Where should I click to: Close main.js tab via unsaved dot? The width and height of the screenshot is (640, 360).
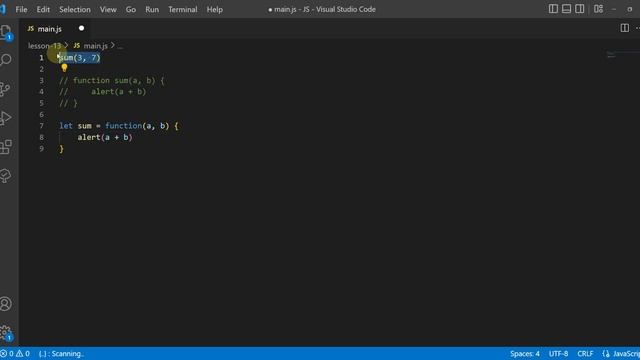(x=81, y=28)
